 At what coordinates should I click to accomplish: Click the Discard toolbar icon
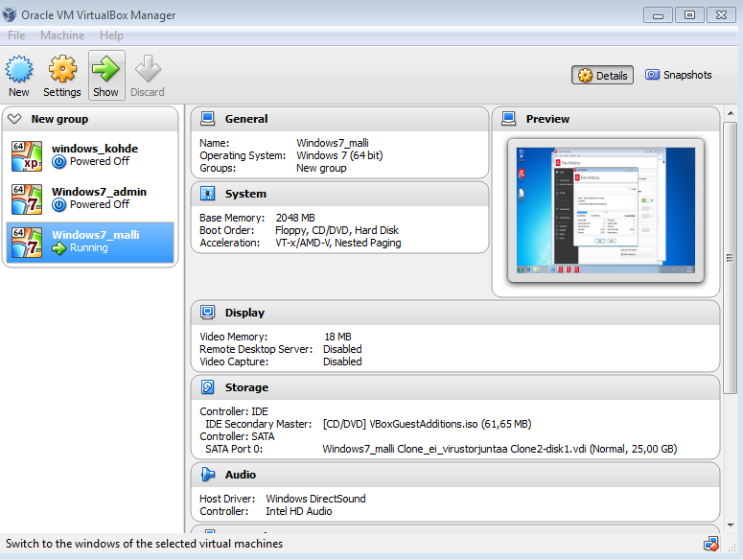(x=148, y=70)
